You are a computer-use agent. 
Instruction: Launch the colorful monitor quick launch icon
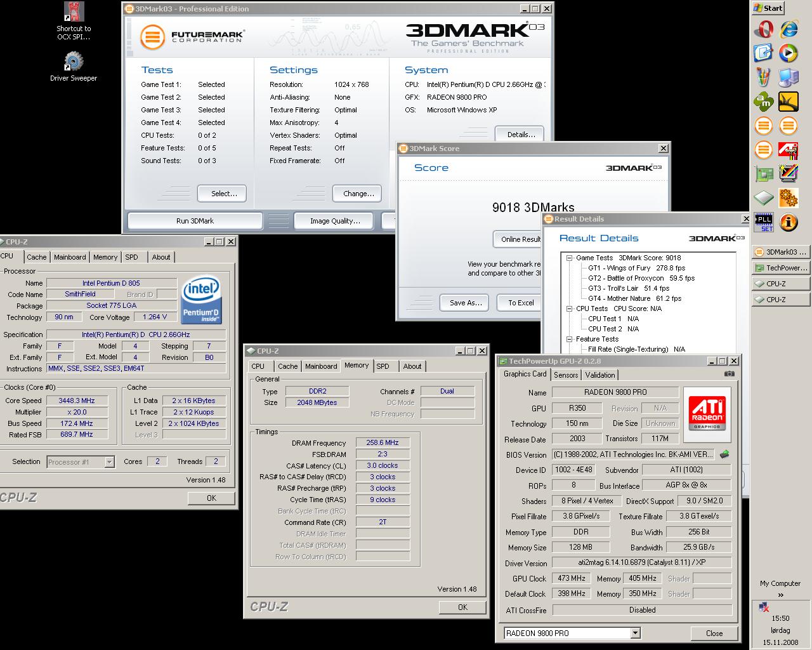coord(789,174)
